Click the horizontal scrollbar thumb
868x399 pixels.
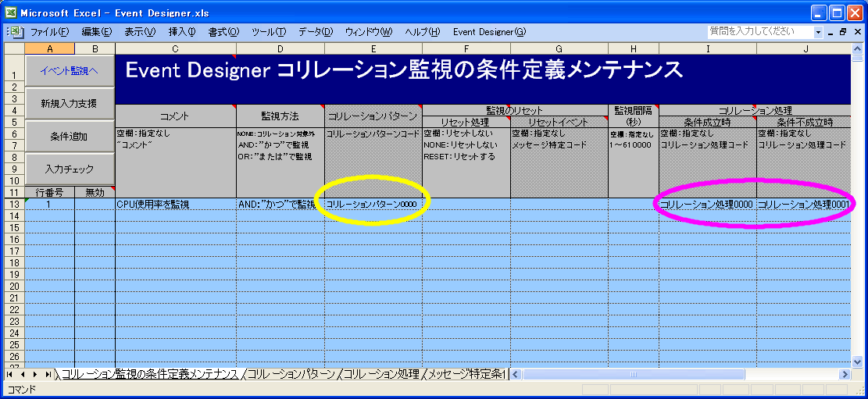click(633, 375)
